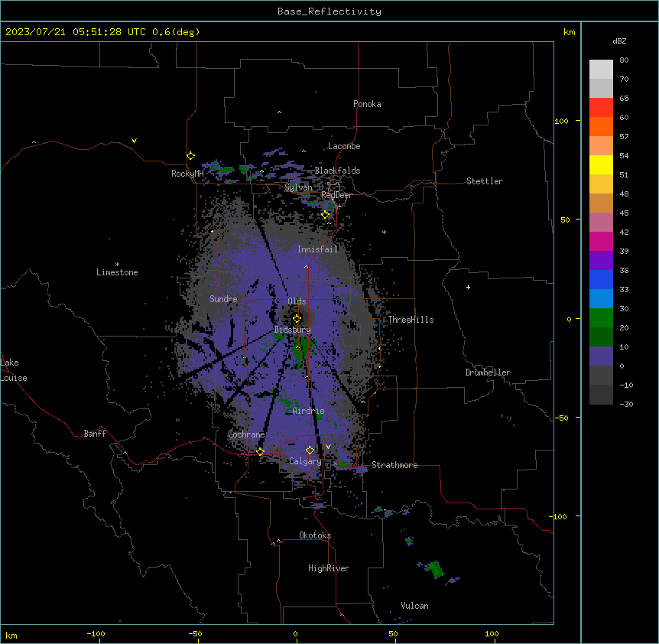Click the asterisk marker above Limestone
659x644 pixels.
coord(117,265)
